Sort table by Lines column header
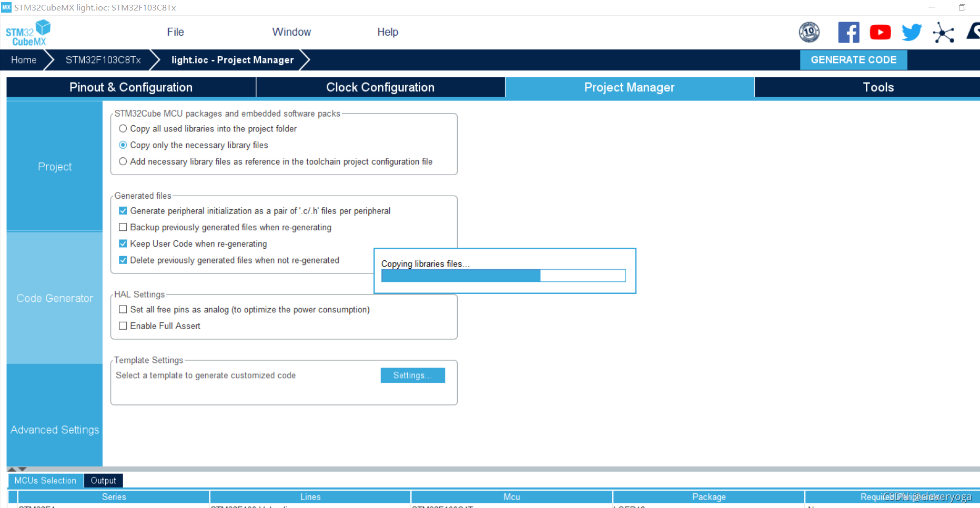980x508 pixels. pos(310,497)
